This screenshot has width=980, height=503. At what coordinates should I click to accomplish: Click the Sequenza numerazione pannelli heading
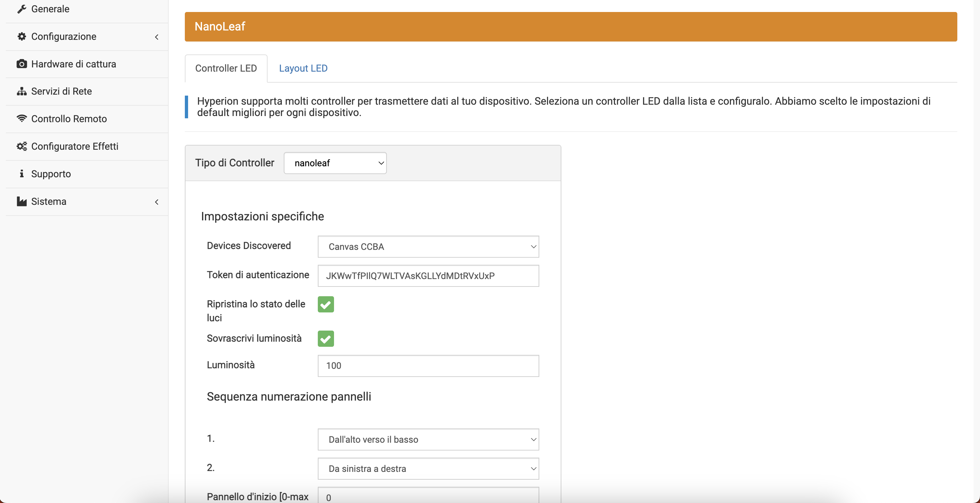(289, 397)
